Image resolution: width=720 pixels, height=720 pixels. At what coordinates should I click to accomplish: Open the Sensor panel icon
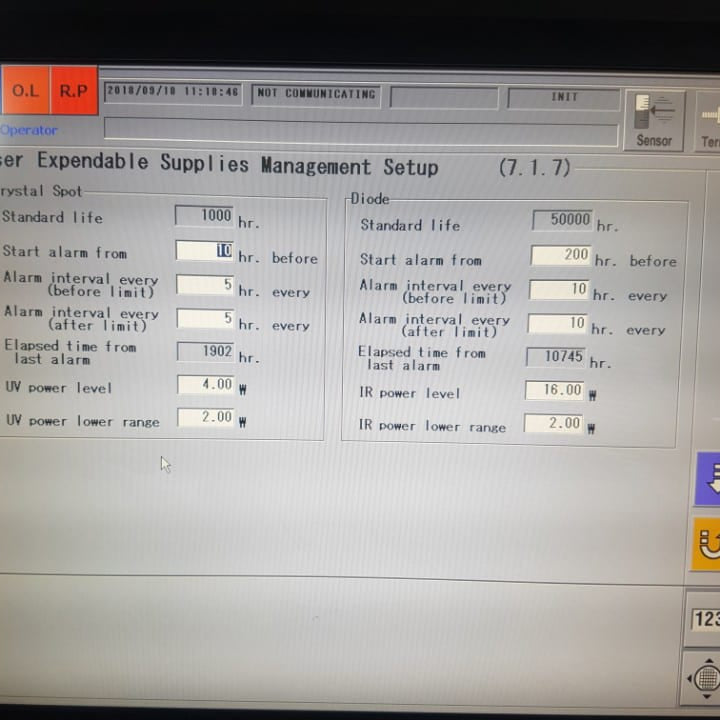coord(654,121)
